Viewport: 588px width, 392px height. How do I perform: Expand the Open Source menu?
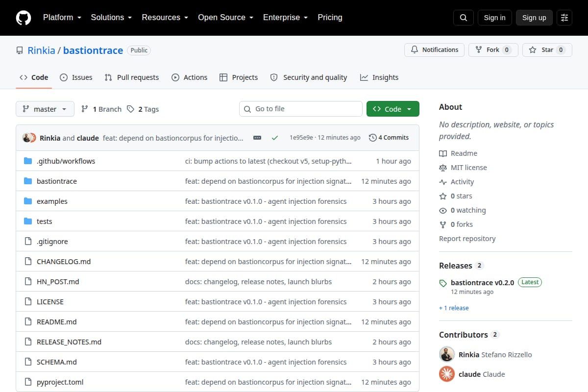pyautogui.click(x=225, y=18)
